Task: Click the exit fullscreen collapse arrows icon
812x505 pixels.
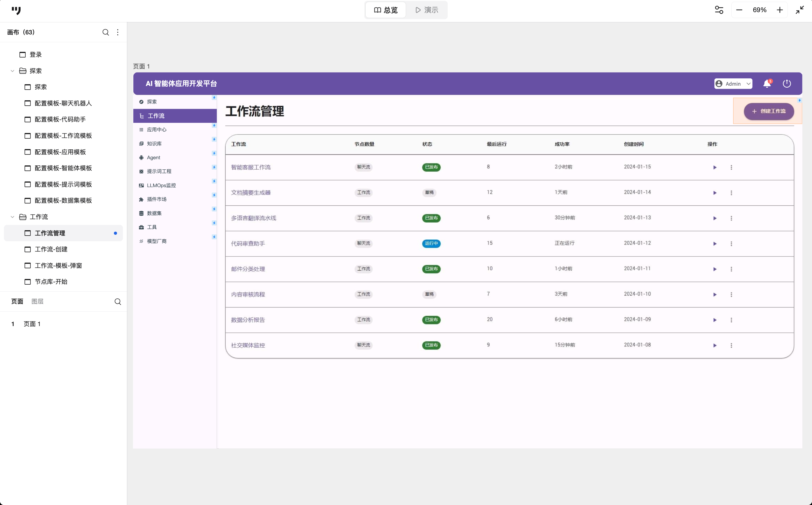Action: coord(800,10)
